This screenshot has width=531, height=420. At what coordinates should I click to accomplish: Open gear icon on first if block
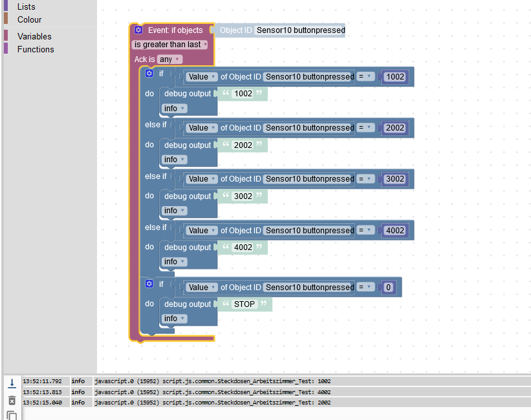[149, 74]
